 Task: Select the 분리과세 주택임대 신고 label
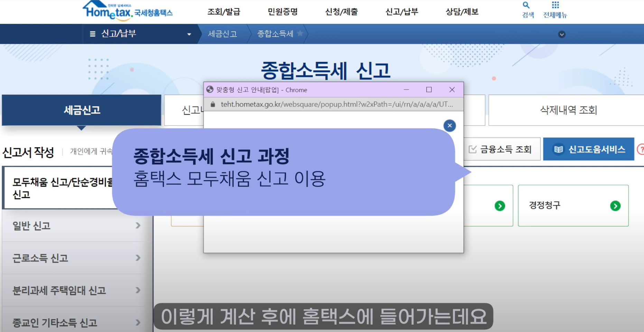pyautogui.click(x=59, y=290)
